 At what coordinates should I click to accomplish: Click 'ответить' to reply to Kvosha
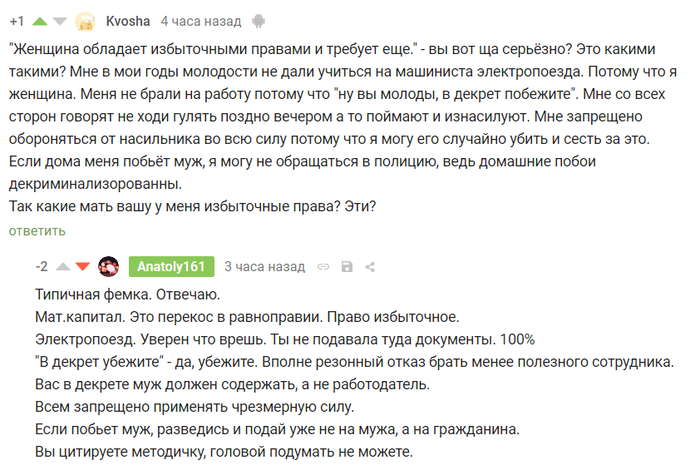coord(38,231)
